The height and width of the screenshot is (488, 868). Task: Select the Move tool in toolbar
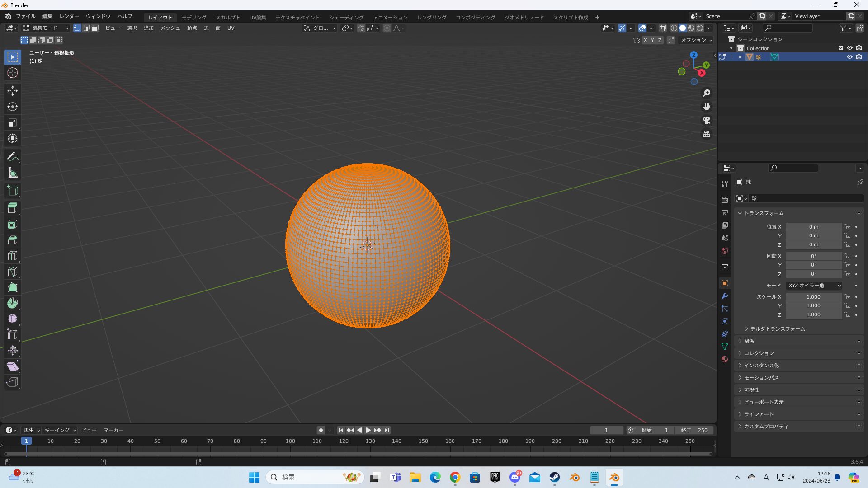tap(13, 91)
